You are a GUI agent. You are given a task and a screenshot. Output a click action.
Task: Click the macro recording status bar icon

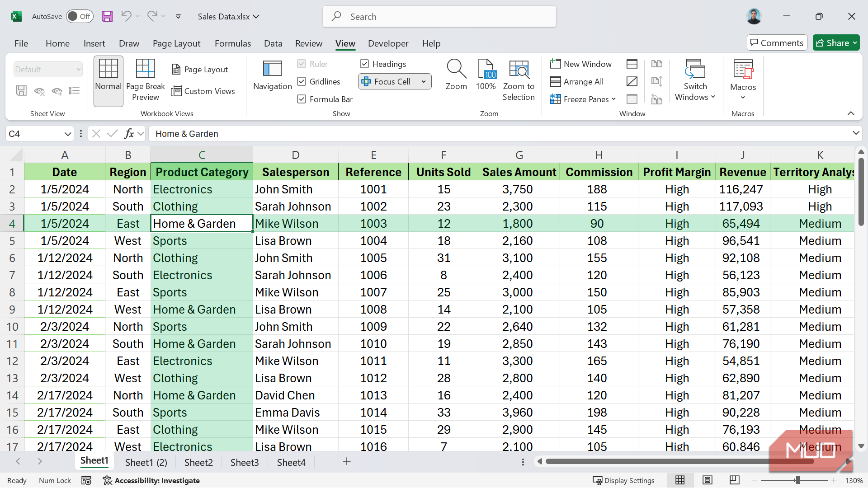coord(86,480)
